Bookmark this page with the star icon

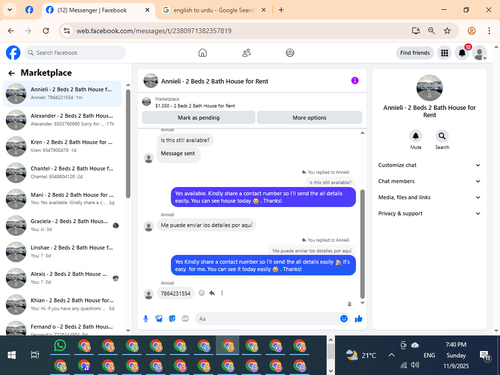pos(447,31)
